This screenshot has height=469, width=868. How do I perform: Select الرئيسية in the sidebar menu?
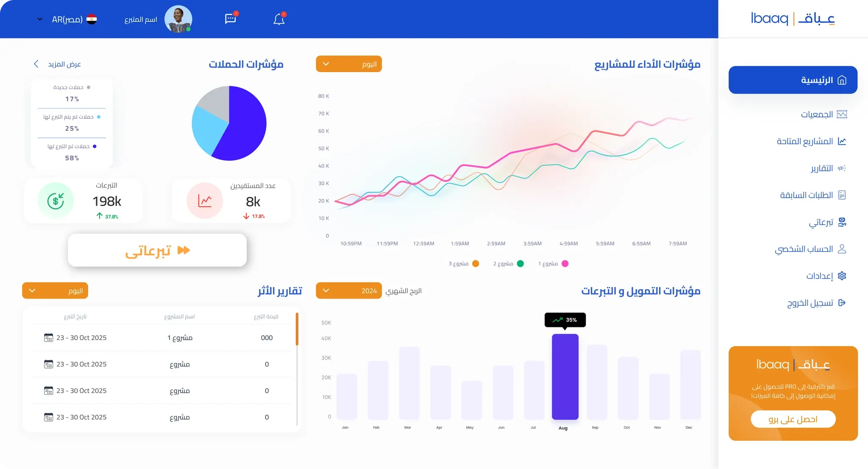(793, 80)
